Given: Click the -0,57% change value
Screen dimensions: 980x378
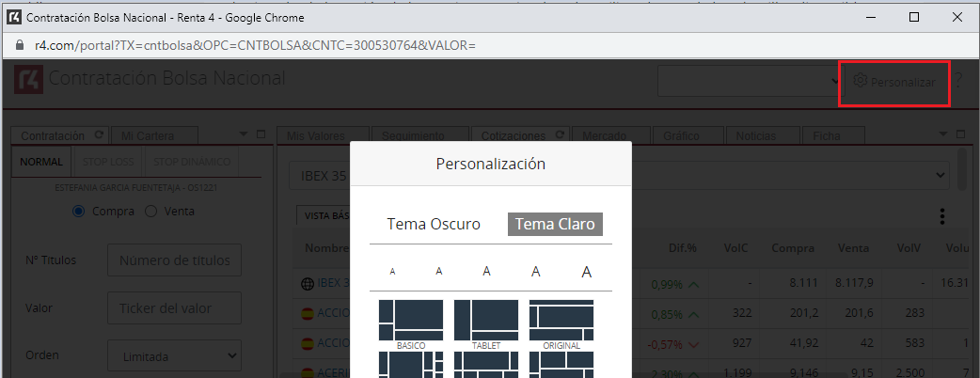Looking at the screenshot, I should [665, 344].
